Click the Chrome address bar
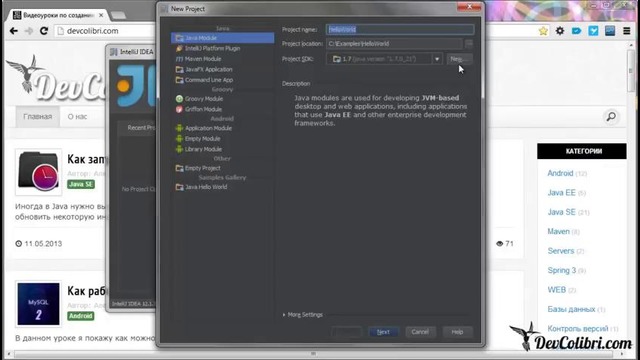The width and height of the screenshot is (640, 360). tap(106, 31)
